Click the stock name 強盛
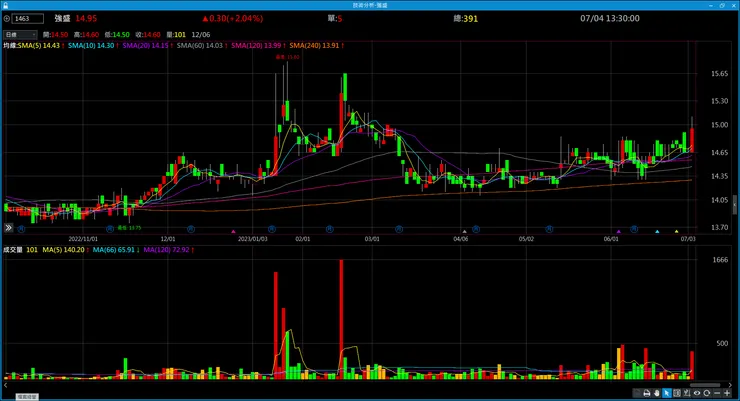 [x=62, y=18]
